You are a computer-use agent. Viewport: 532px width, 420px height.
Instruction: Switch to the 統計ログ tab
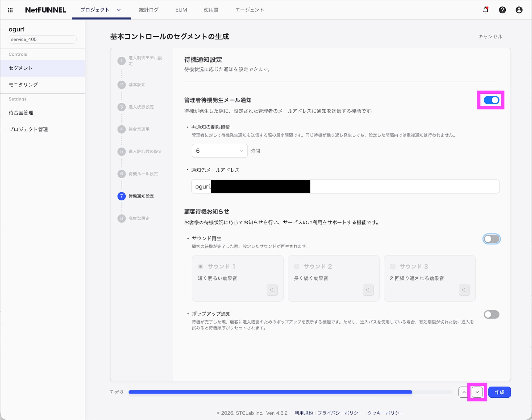tap(149, 10)
